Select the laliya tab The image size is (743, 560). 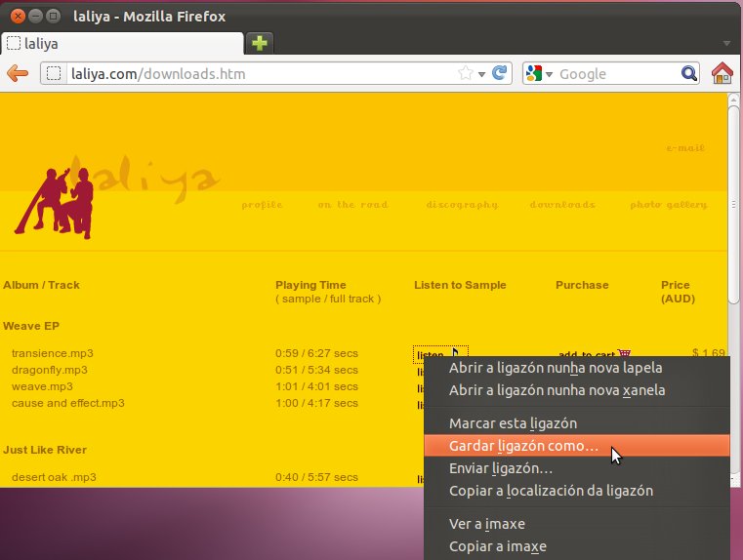(122, 44)
